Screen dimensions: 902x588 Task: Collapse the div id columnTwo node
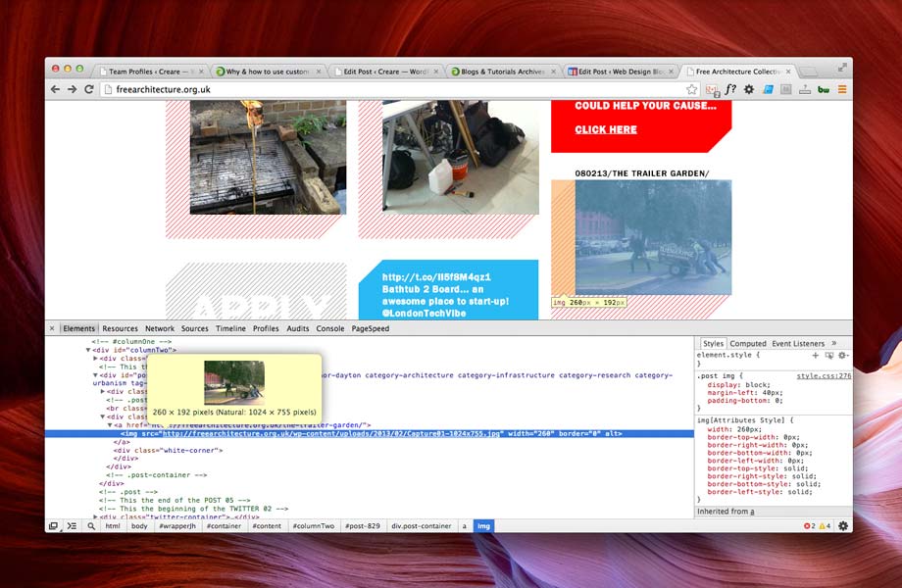tap(88, 350)
